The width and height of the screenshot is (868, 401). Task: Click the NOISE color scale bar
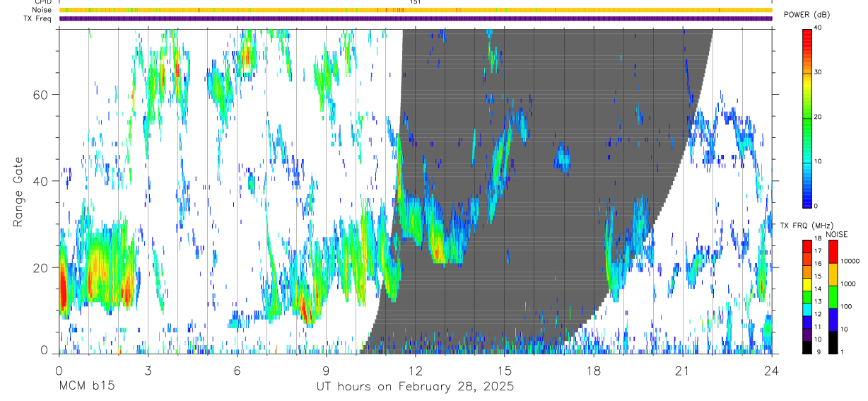[x=833, y=297]
